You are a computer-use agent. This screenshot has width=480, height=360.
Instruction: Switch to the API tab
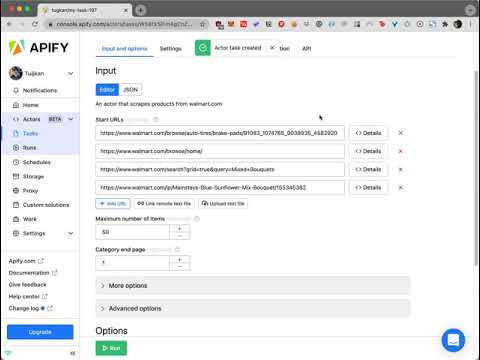pos(307,49)
